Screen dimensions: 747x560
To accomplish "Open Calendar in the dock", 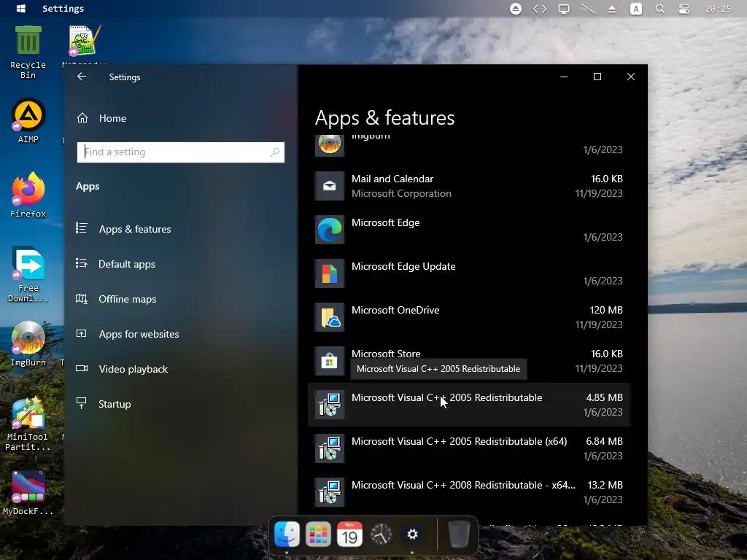I will coord(349,534).
